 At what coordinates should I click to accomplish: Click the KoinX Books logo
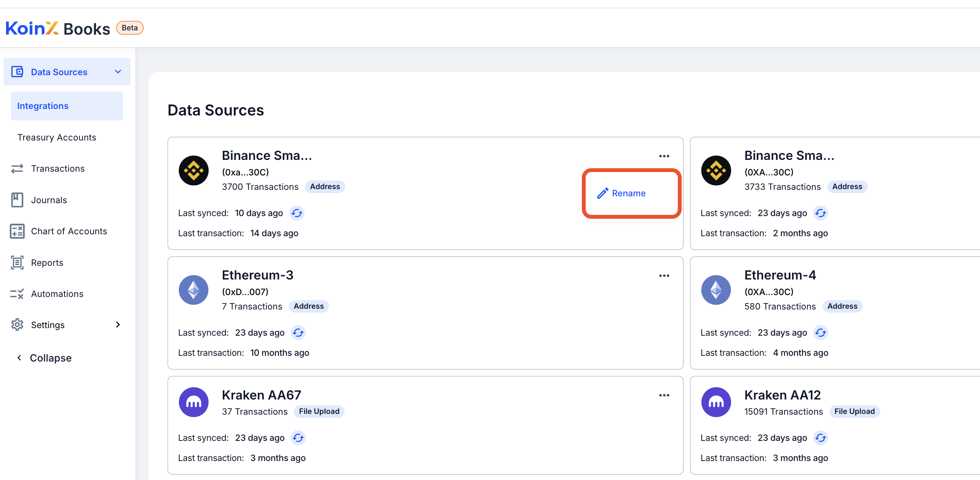click(58, 28)
